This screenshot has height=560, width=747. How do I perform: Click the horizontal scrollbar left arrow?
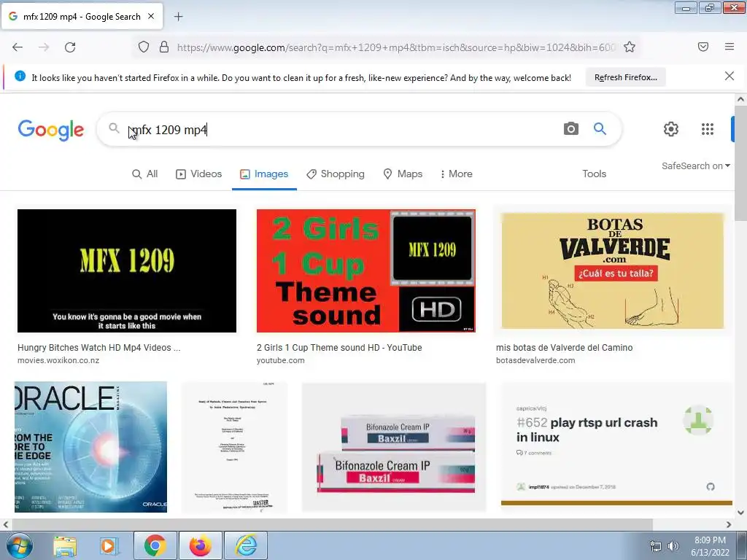click(5, 524)
